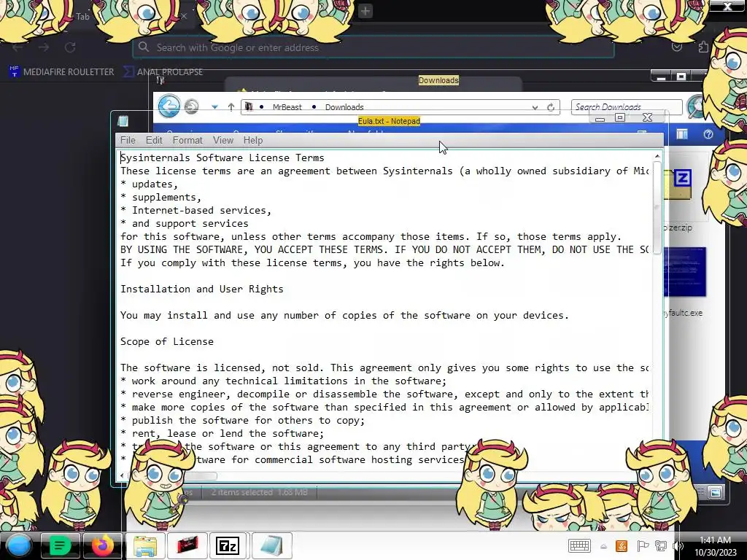Open a new browser tab with the plus button
Screen dimensions: 747x560
[x=365, y=11]
